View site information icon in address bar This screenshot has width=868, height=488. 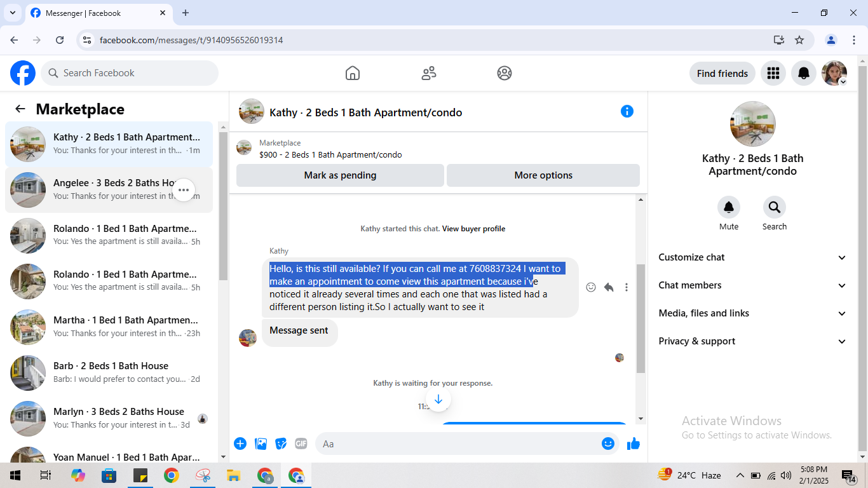pos(88,40)
